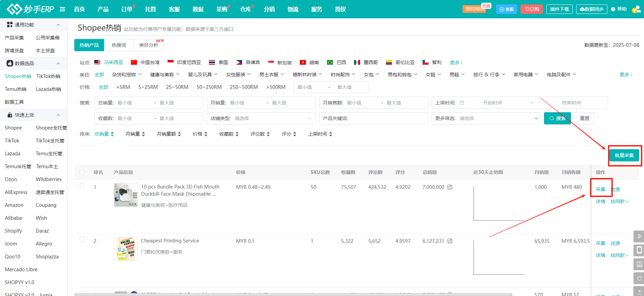Open calendar icon in 上架时间 field
Screen dimensions: 644x296
click(x=462, y=103)
